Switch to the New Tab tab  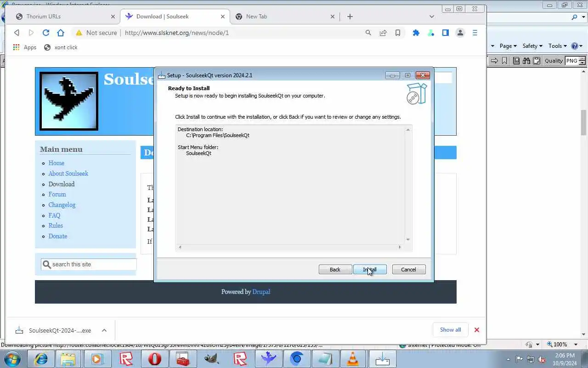point(285,17)
